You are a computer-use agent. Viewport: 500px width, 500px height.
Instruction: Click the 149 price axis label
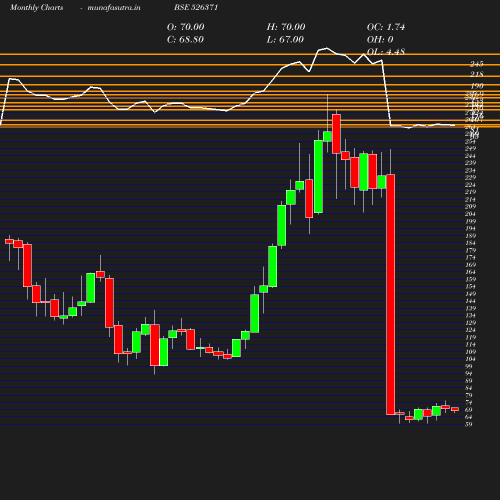tap(471, 294)
